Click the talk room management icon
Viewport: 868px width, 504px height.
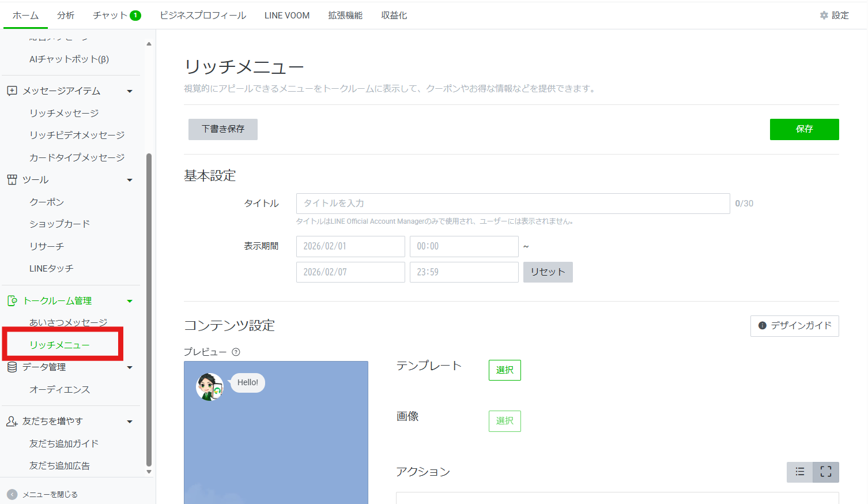tap(12, 301)
